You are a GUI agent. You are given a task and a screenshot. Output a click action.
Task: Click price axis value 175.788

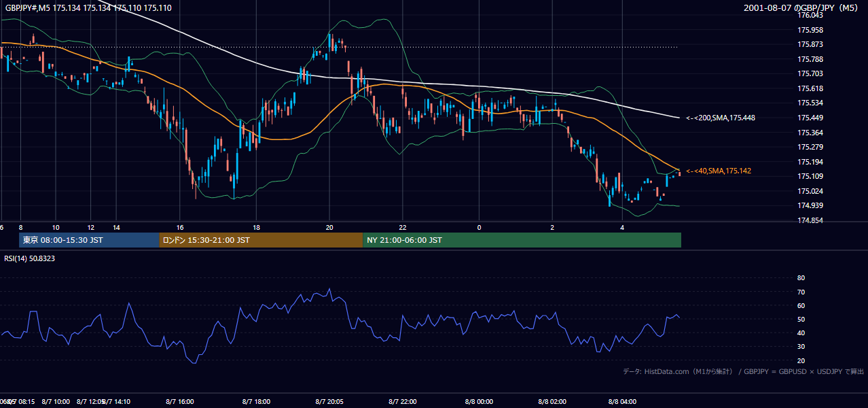click(810, 59)
